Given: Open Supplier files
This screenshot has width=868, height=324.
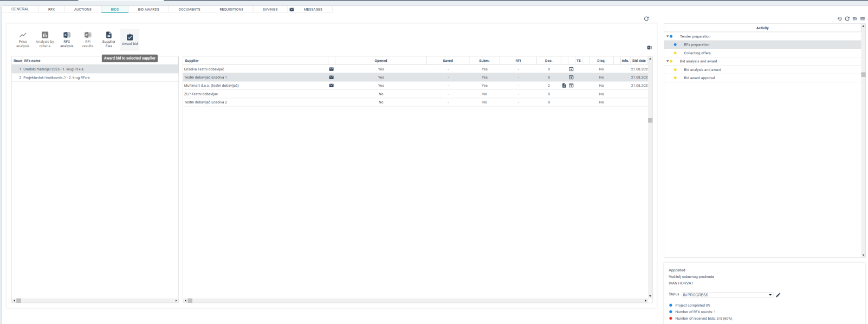Looking at the screenshot, I should point(108,39).
